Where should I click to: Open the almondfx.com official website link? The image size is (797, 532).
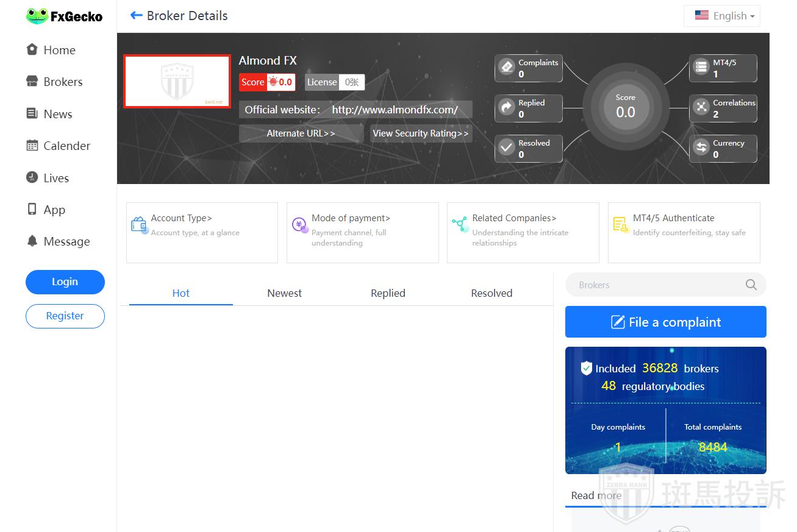point(395,110)
